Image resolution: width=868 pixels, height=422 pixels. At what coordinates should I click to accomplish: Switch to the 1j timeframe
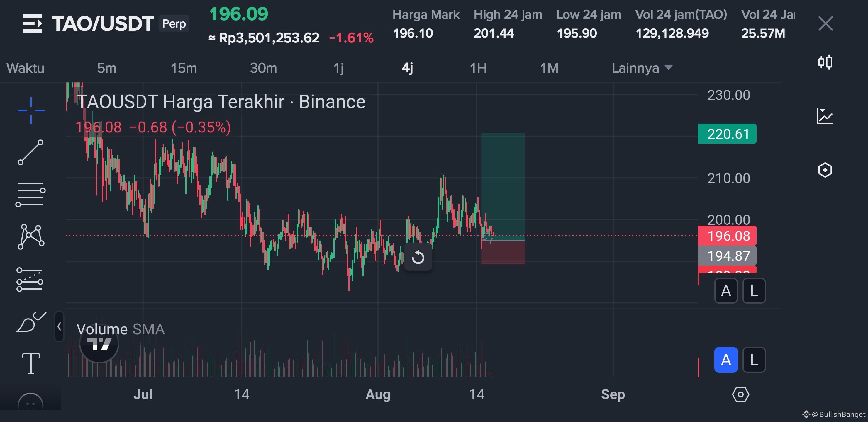coord(339,68)
